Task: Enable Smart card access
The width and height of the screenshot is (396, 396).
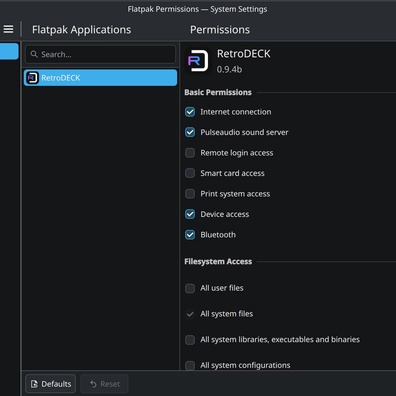Action: [x=190, y=173]
